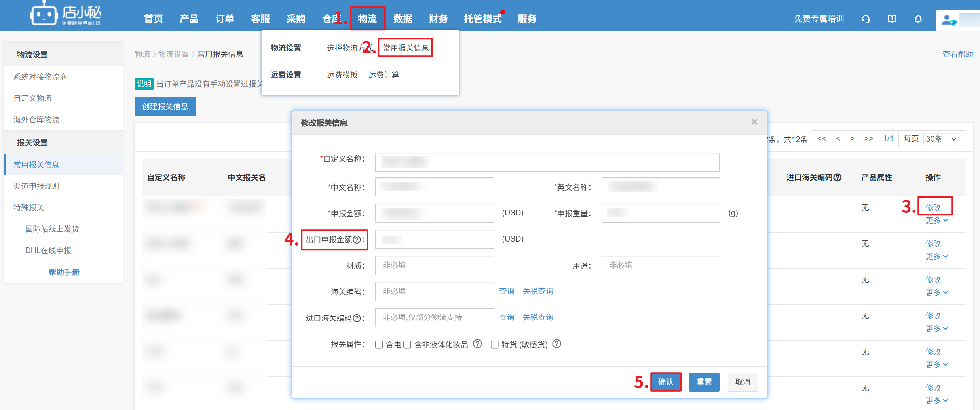
Task: Enable the 含非液体化妆品 checkbox
Action: (x=407, y=345)
